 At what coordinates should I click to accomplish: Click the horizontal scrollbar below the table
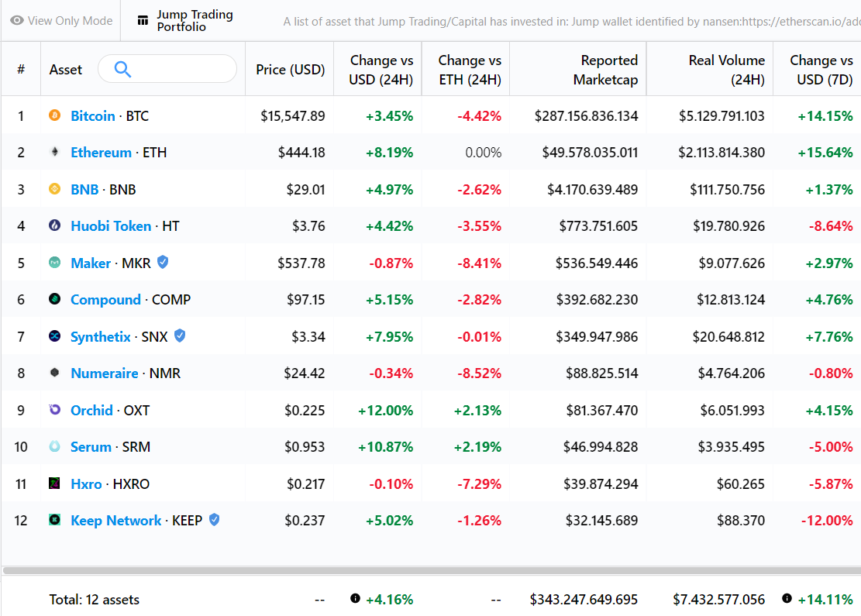click(x=431, y=570)
